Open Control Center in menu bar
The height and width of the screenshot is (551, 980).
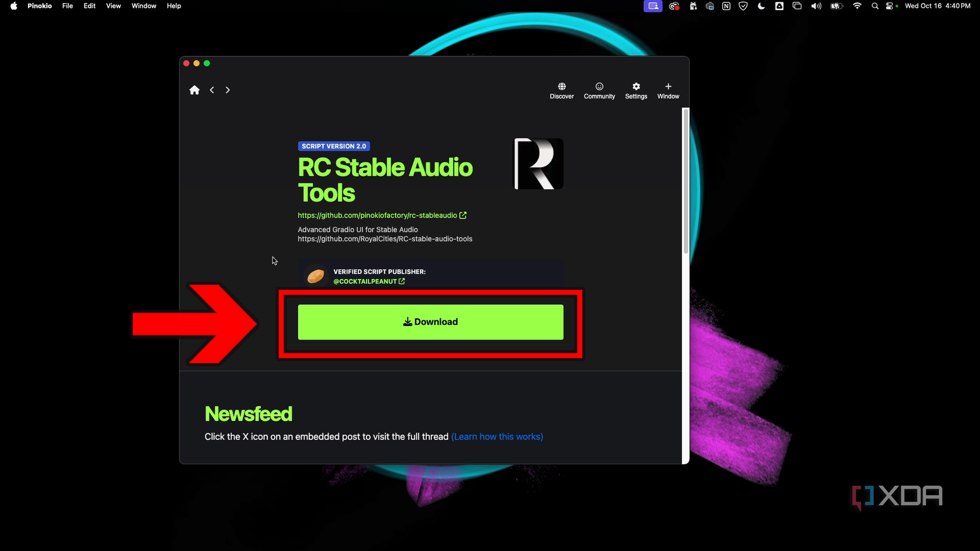(890, 6)
